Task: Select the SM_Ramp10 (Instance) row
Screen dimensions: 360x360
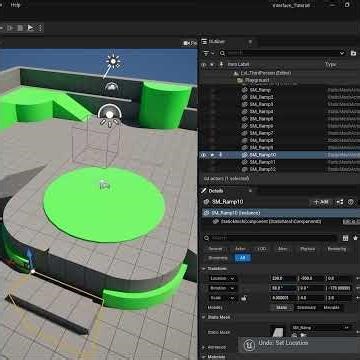Action: 280,213
